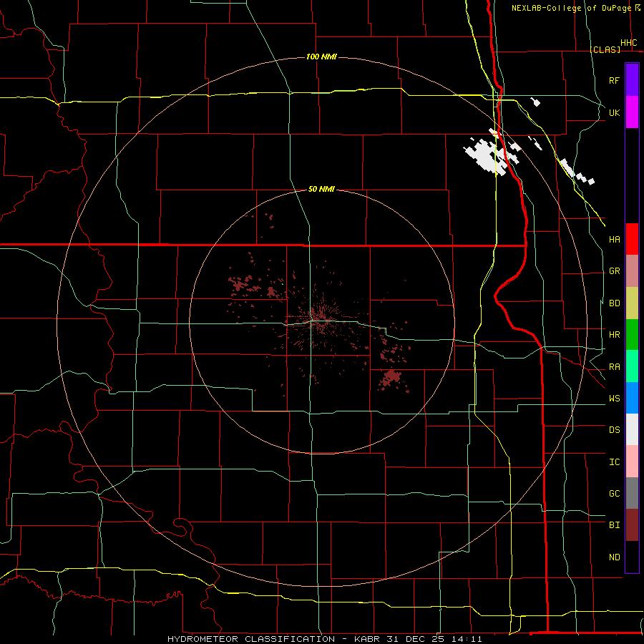This screenshot has height=644, width=644.
Task: Pick the HR green legend swatch
Action: [x=632, y=335]
